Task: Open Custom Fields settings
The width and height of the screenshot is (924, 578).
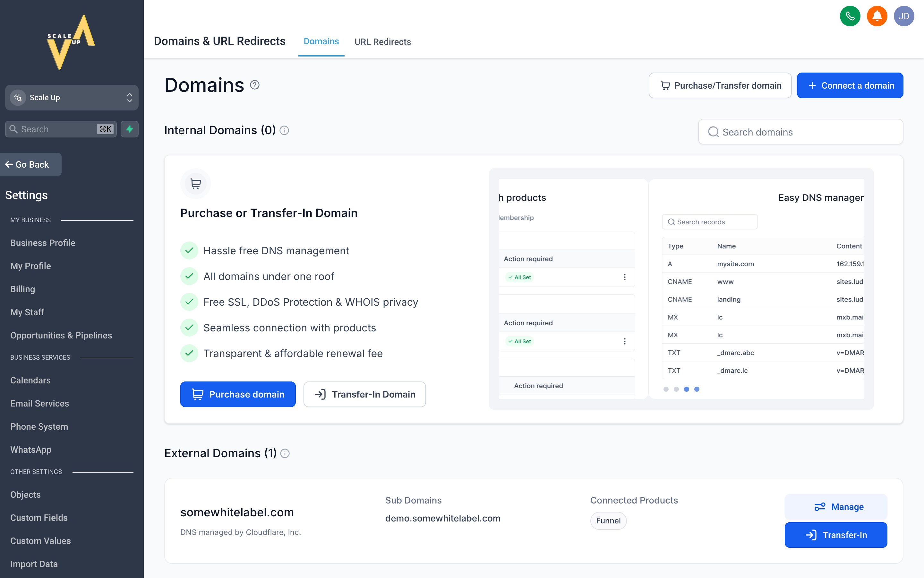Action: click(39, 518)
